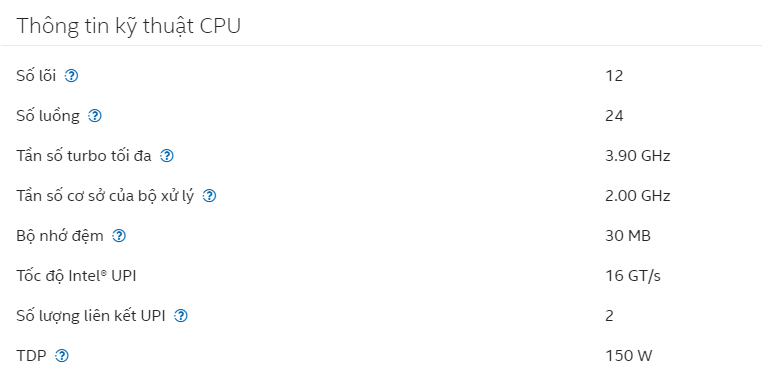Show help for Số lượng liên kết UPI
The height and width of the screenshot is (383, 762).
181,316
